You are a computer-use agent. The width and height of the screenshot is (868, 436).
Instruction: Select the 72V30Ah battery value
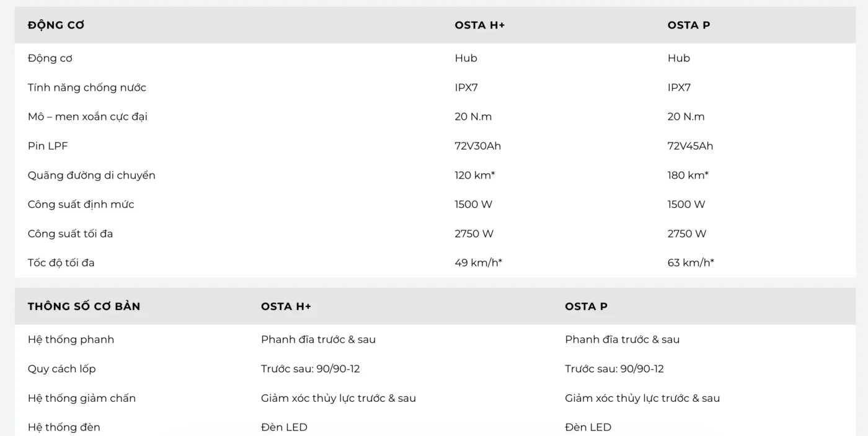click(477, 146)
